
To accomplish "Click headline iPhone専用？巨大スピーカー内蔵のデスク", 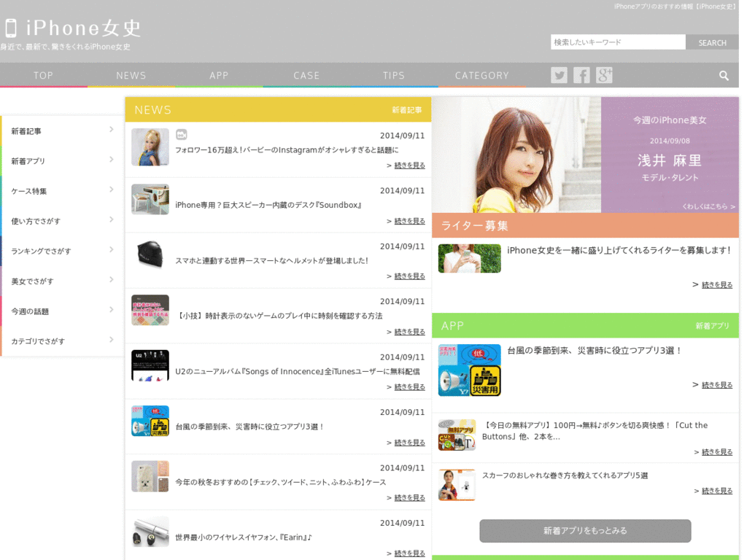I will click(268, 205).
